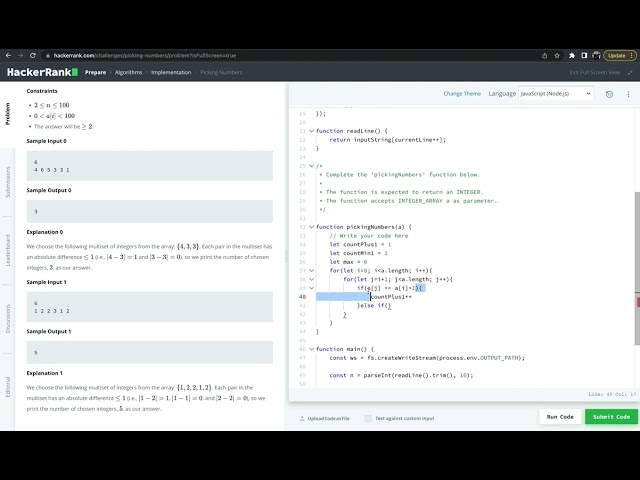640x480 pixels.
Task: Click the side panel icon in browser toolbar
Action: click(584, 56)
